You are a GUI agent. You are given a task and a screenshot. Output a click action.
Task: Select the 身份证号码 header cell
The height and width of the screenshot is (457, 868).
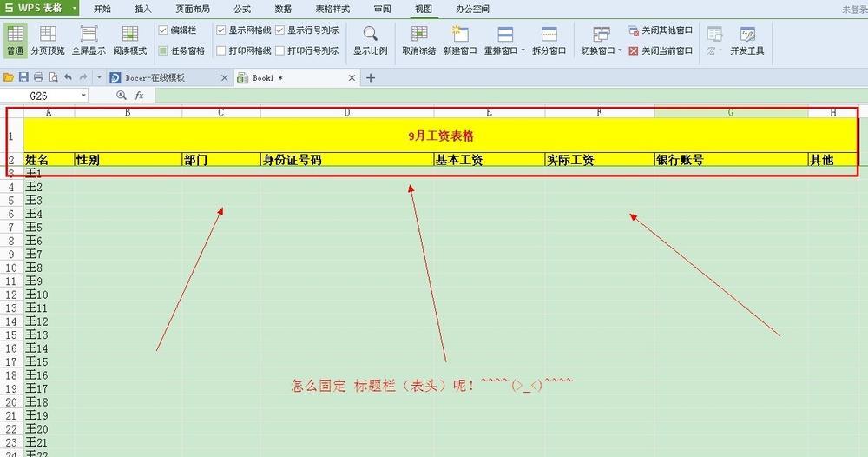347,160
